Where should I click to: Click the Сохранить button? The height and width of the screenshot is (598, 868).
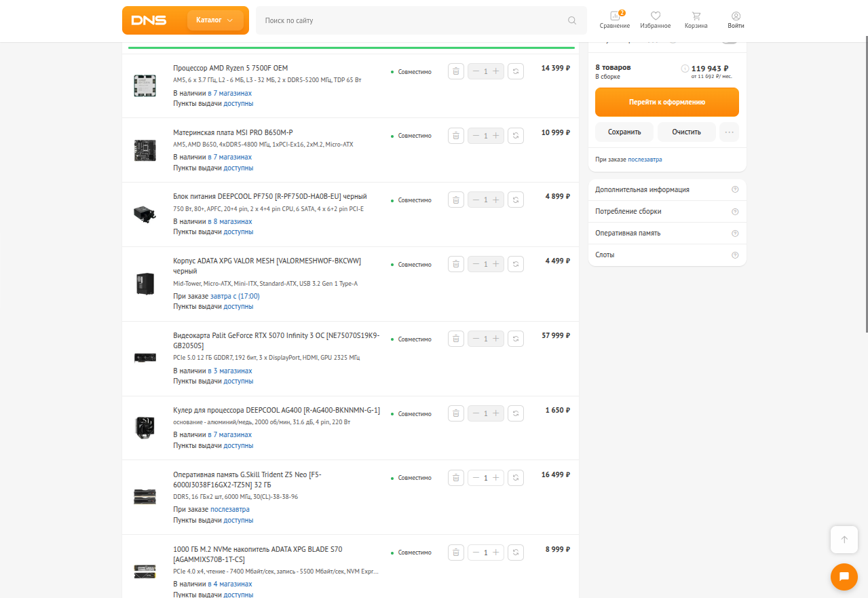pos(624,132)
